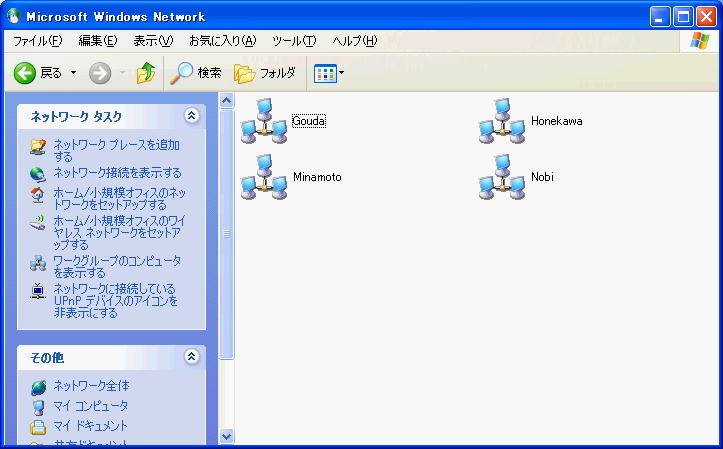Toggle the Folders (フォルダ) pane button

click(265, 73)
